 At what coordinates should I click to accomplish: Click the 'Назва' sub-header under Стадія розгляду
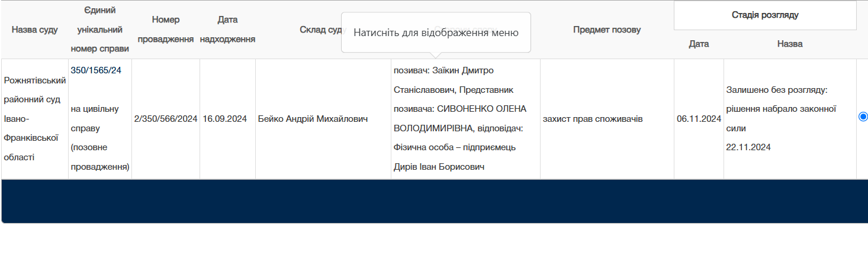(x=790, y=44)
